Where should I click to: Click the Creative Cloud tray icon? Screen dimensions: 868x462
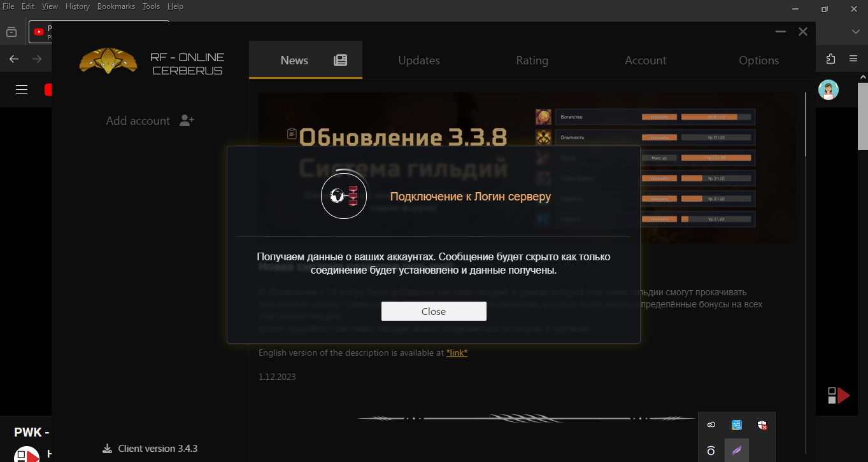click(x=711, y=424)
